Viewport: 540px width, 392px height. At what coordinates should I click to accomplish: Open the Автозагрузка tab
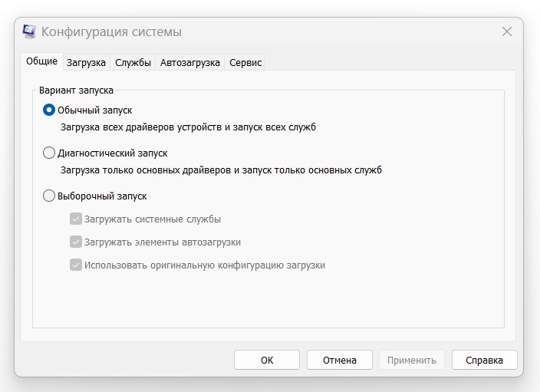(189, 63)
